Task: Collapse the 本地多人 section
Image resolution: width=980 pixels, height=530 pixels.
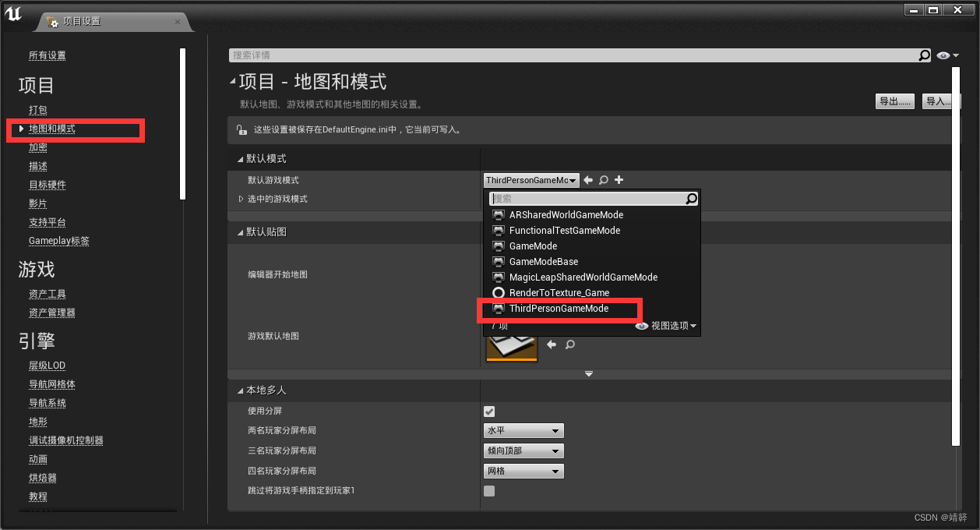Action: (x=241, y=390)
